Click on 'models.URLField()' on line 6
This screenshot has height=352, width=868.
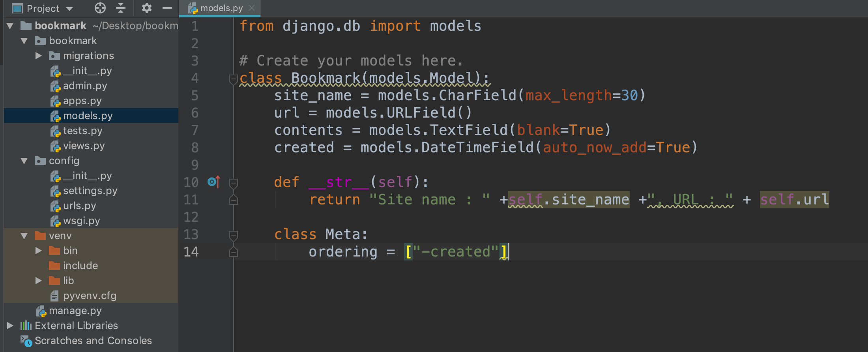[x=399, y=113]
